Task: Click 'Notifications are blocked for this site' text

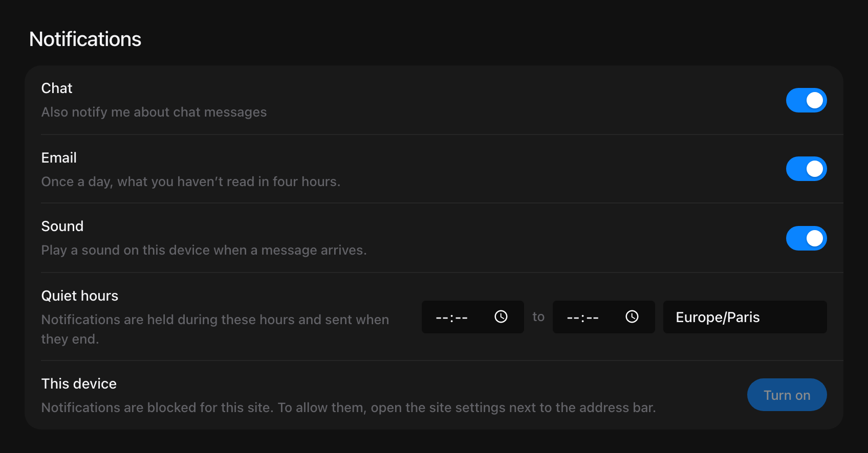Action: click(x=349, y=407)
